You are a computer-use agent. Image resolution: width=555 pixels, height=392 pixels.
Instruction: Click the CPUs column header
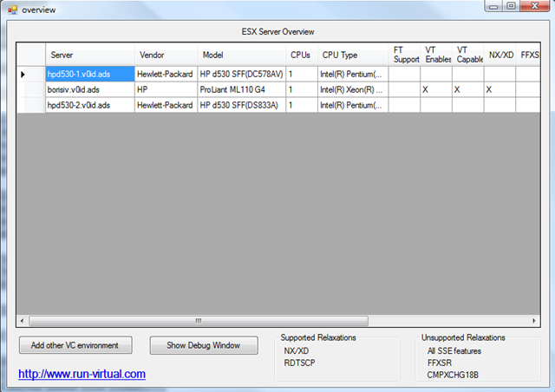[301, 55]
